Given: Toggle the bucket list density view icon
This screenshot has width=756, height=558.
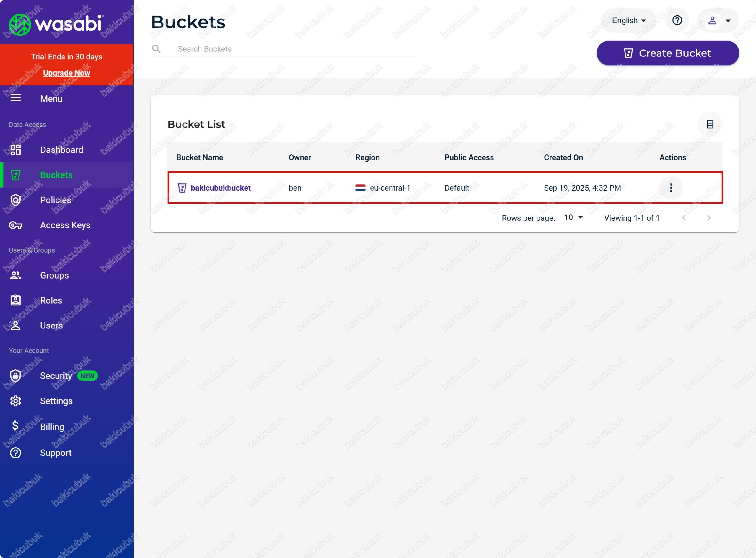Looking at the screenshot, I should coord(710,124).
